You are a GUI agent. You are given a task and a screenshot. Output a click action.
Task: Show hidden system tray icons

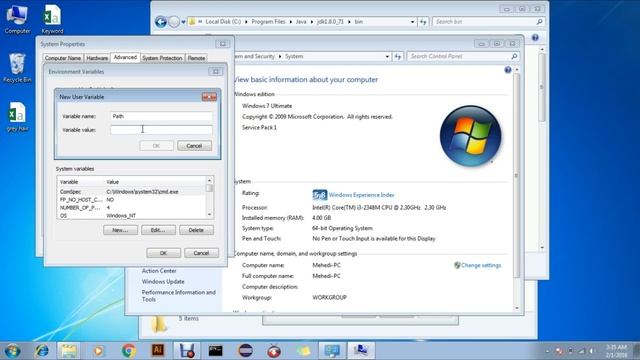pyautogui.click(x=547, y=351)
